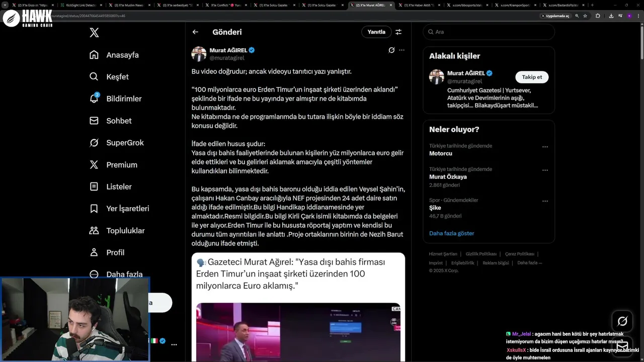Open Sohbet envelope icon
644x362 pixels.
(x=94, y=121)
